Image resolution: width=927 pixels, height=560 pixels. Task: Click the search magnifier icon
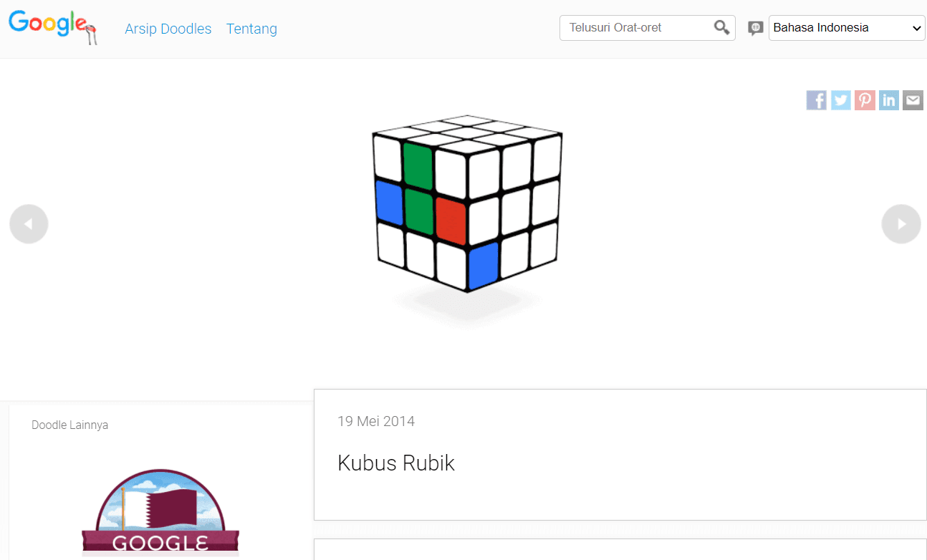pos(721,28)
